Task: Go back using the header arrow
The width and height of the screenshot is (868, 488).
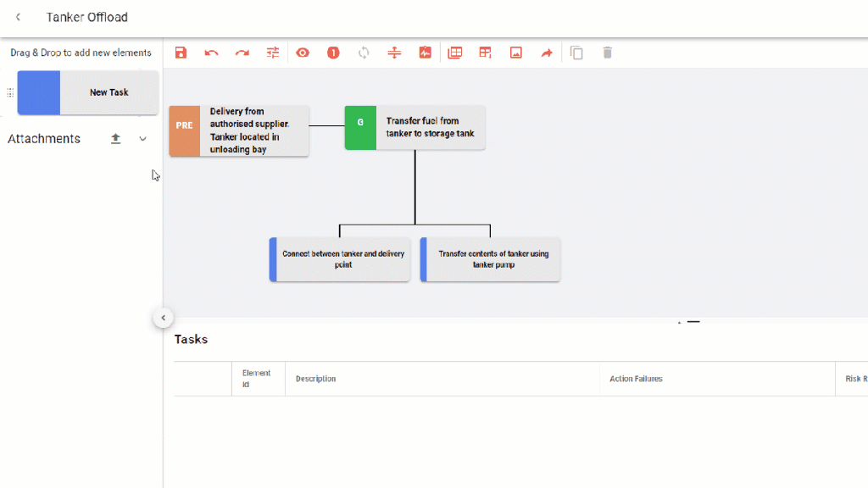Action: (x=19, y=17)
